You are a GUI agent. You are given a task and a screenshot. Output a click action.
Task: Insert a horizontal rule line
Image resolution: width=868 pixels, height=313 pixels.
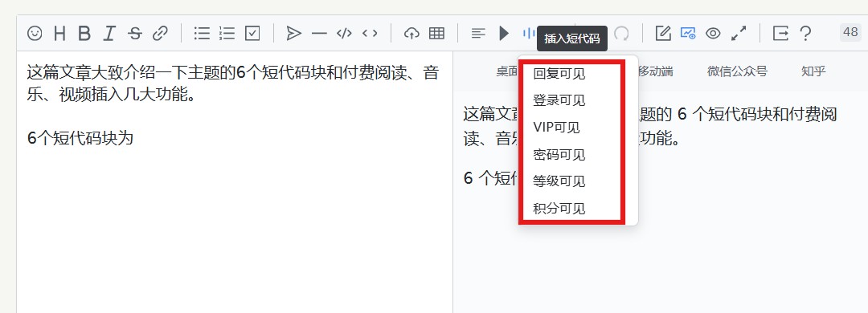click(x=319, y=34)
